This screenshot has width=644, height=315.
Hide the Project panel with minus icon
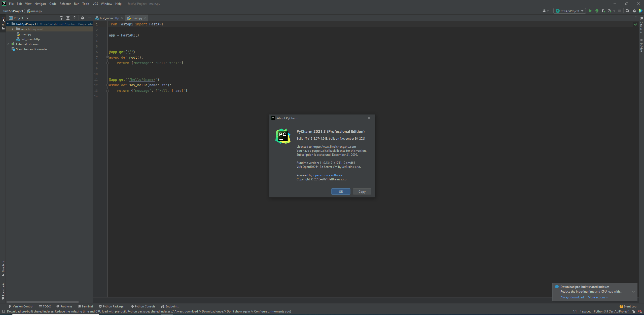point(89,18)
